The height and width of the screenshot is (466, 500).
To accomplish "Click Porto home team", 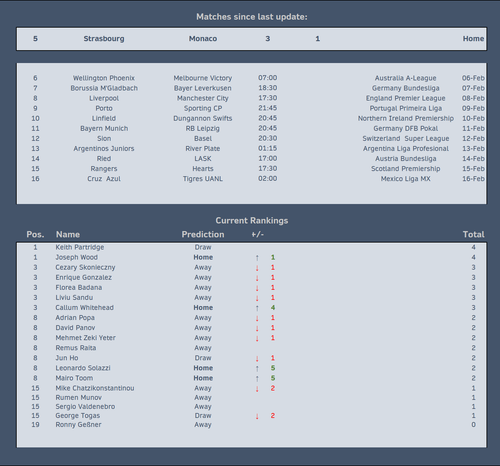I will 104,108.
